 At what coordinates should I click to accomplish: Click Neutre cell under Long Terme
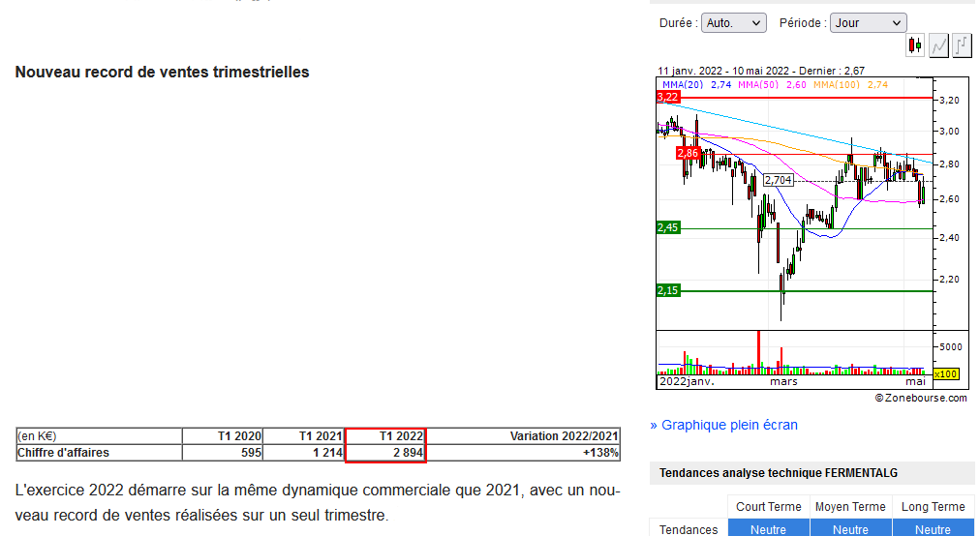click(x=934, y=528)
